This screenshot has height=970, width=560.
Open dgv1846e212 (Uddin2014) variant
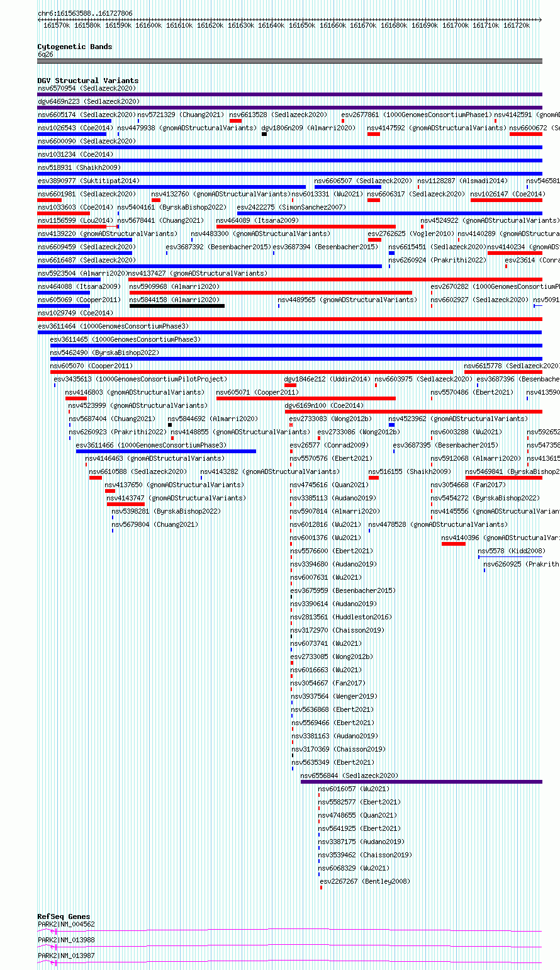(327, 379)
